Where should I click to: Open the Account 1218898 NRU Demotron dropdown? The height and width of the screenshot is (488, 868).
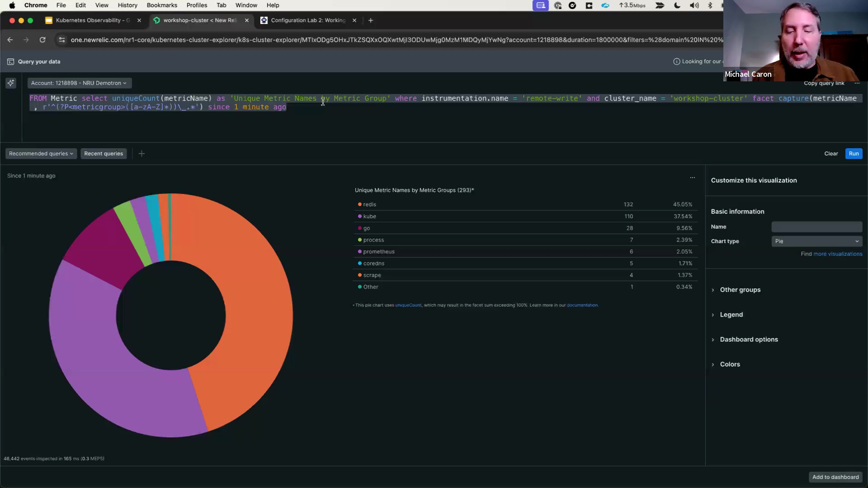79,83
